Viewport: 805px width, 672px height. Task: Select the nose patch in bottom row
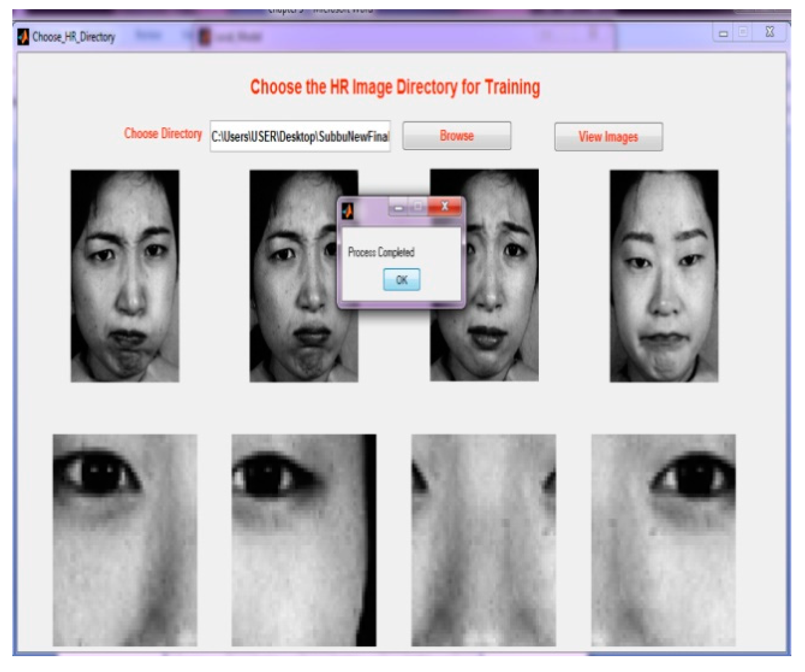[483, 540]
